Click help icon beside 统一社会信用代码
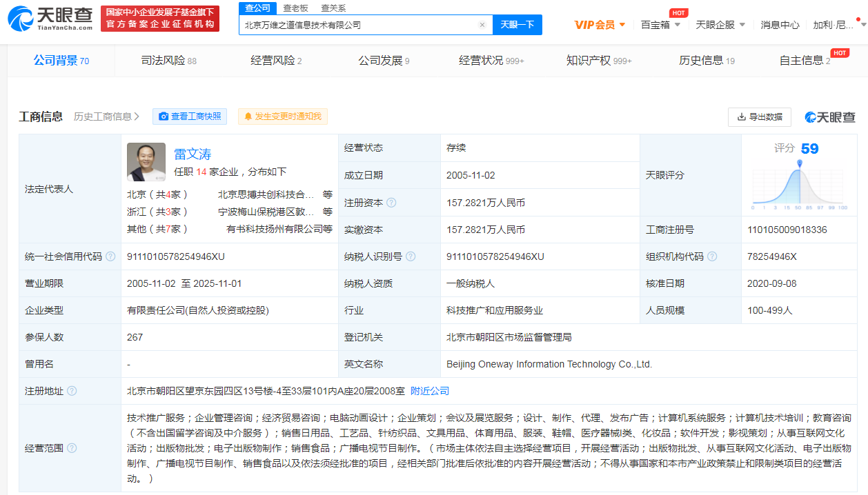 [110, 256]
